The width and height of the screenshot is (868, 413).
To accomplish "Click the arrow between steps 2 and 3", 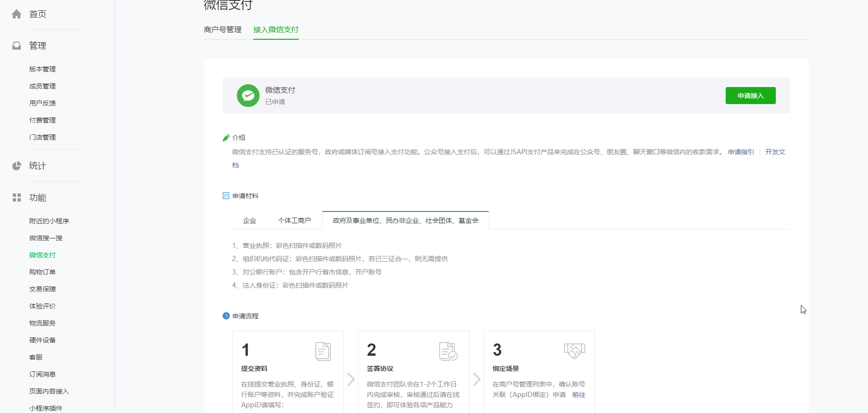I will [477, 379].
